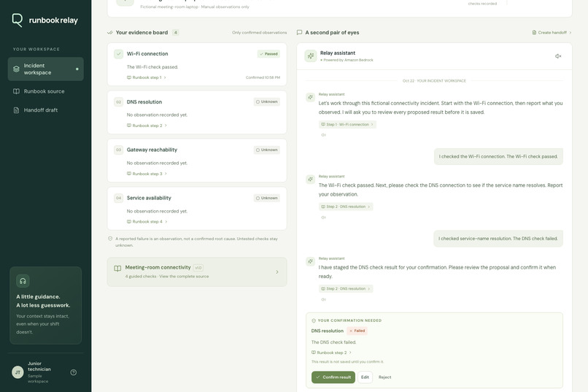This screenshot has height=392, width=588.
Task: Open Runbook step 2 link in DNS resolution card
Action: coord(147,126)
